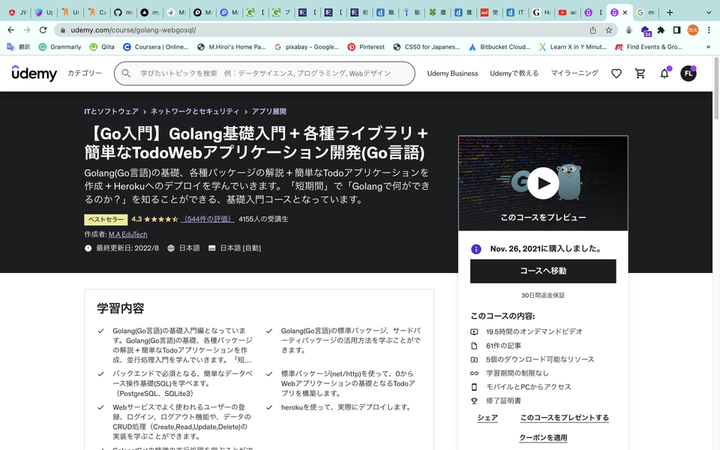Reload the current page
The image size is (720, 450).
point(43,30)
